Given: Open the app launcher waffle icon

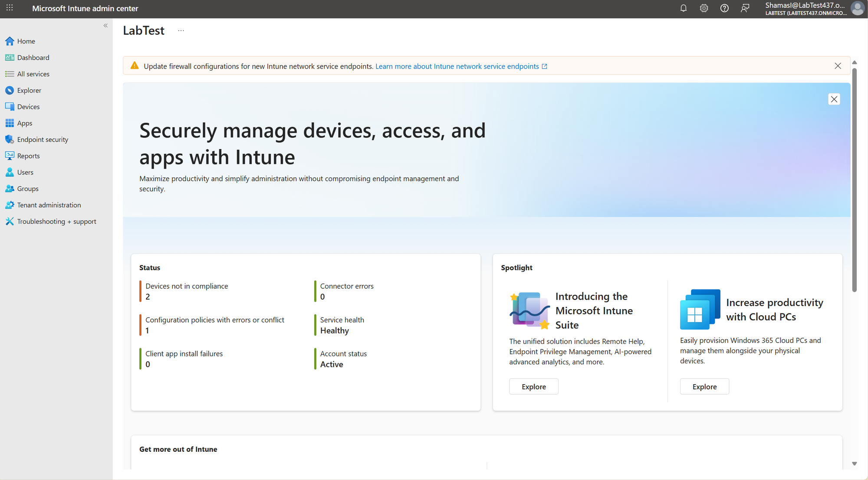Looking at the screenshot, I should click(10, 8).
